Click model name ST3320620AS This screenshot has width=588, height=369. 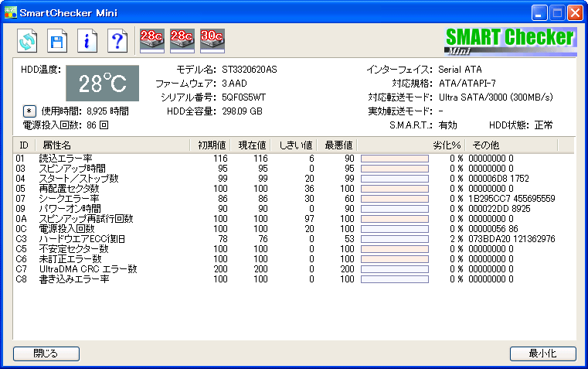pos(250,70)
